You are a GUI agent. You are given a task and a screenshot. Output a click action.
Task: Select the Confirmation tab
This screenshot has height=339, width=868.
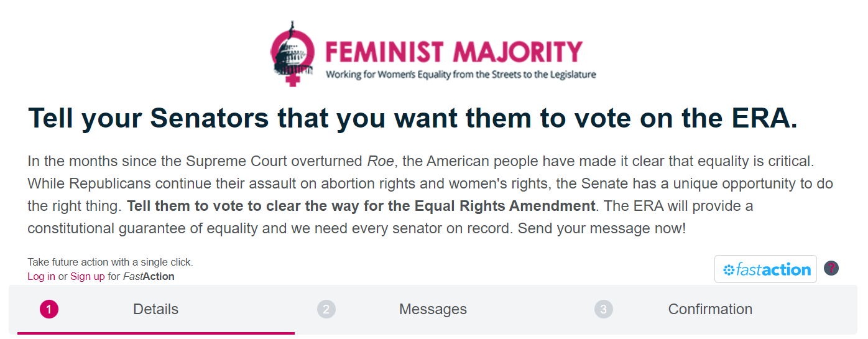710,309
